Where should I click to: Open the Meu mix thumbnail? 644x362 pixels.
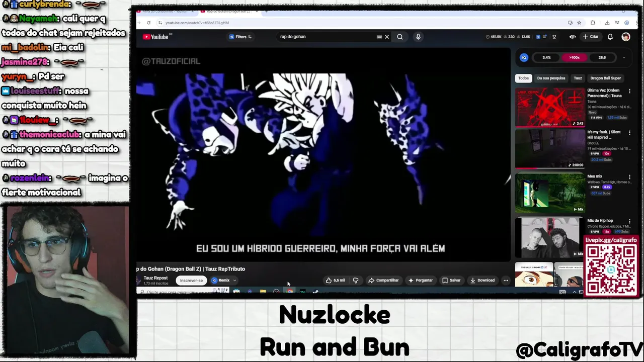[x=550, y=193]
